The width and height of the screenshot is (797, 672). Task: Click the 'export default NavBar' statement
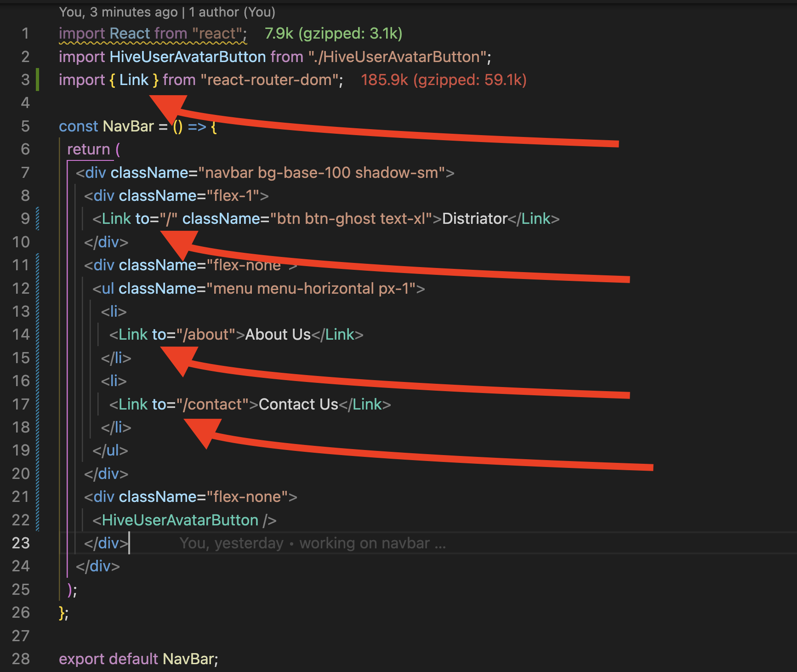click(x=138, y=659)
